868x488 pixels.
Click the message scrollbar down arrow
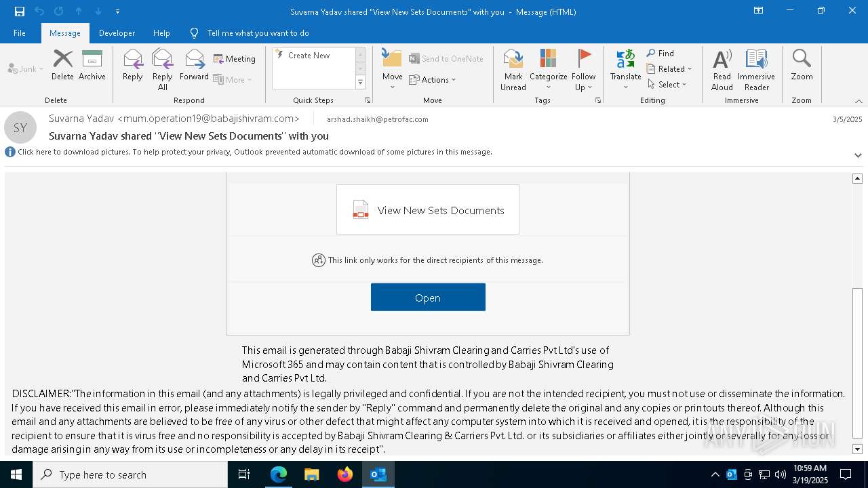tap(857, 449)
